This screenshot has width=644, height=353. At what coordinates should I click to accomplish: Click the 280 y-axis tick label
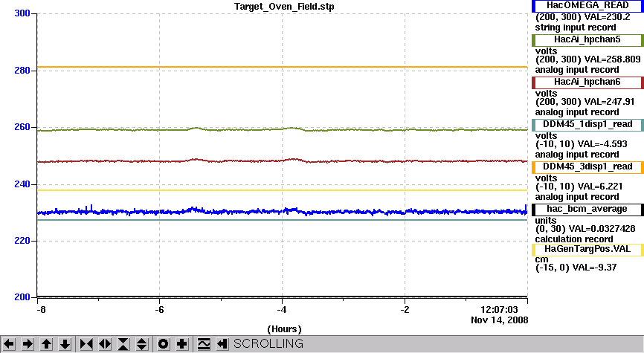(22, 71)
